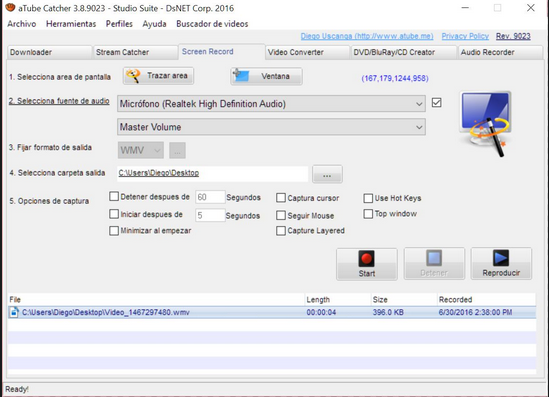The width and height of the screenshot is (549, 397).
Task: Click the aTube Catcher app icon in title bar
Action: pyautogui.click(x=10, y=8)
